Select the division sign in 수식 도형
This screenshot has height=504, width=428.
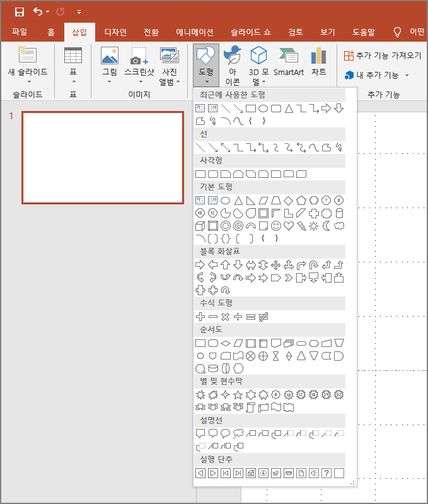point(238,317)
